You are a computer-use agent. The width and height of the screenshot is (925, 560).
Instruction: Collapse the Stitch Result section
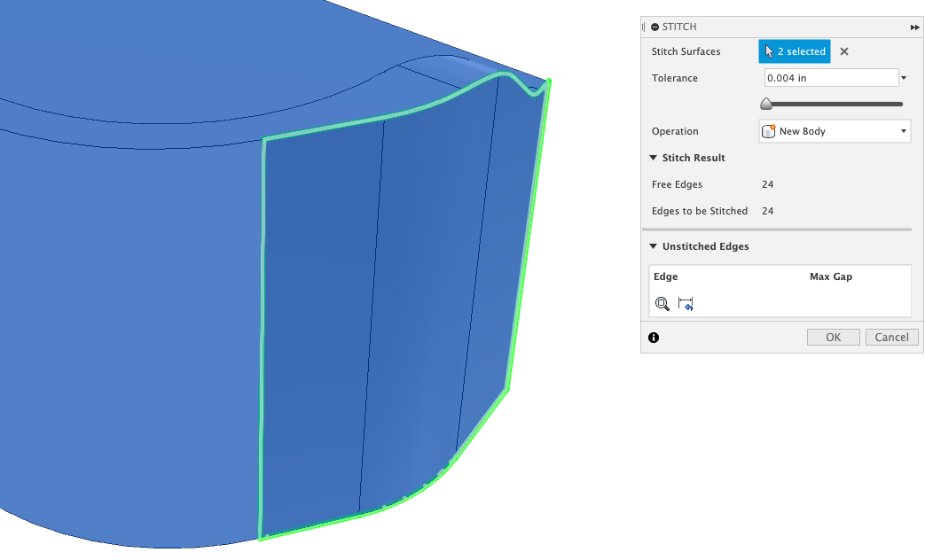point(654,158)
